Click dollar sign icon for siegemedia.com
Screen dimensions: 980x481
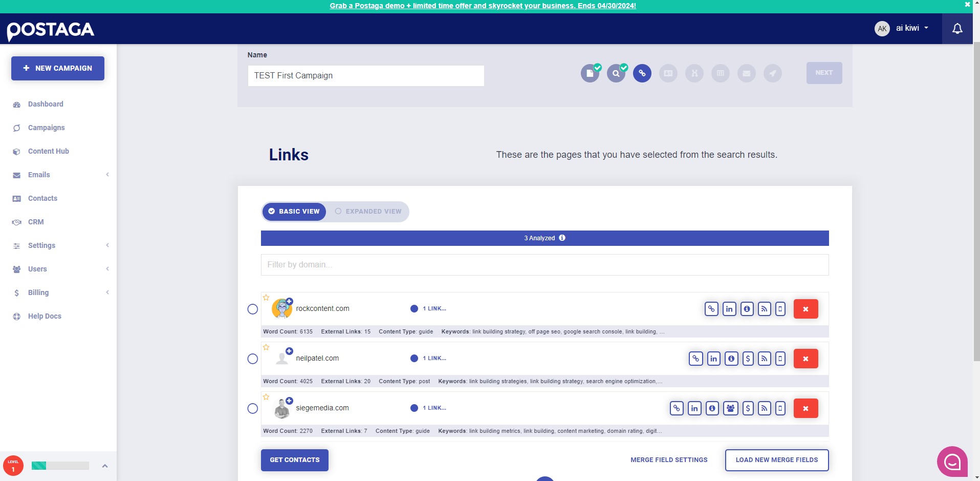(748, 408)
